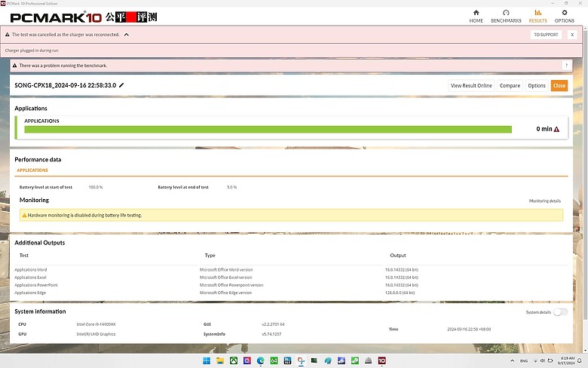Click the hardware monitoring disabled warning icon
This screenshot has height=368, width=588.
click(24, 216)
